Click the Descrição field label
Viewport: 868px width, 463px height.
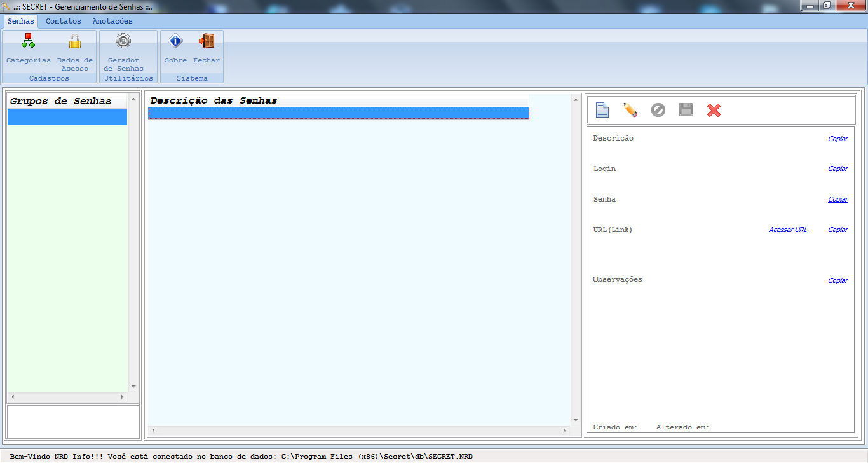coord(613,139)
